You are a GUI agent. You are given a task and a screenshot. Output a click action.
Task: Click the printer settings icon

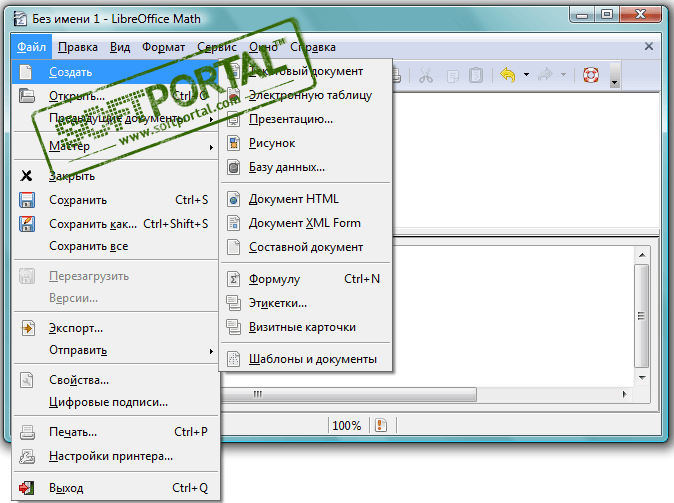pyautogui.click(x=27, y=456)
